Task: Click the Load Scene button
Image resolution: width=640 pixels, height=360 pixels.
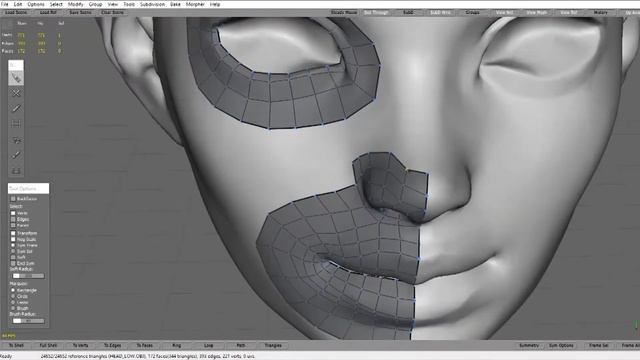Action: click(x=16, y=13)
